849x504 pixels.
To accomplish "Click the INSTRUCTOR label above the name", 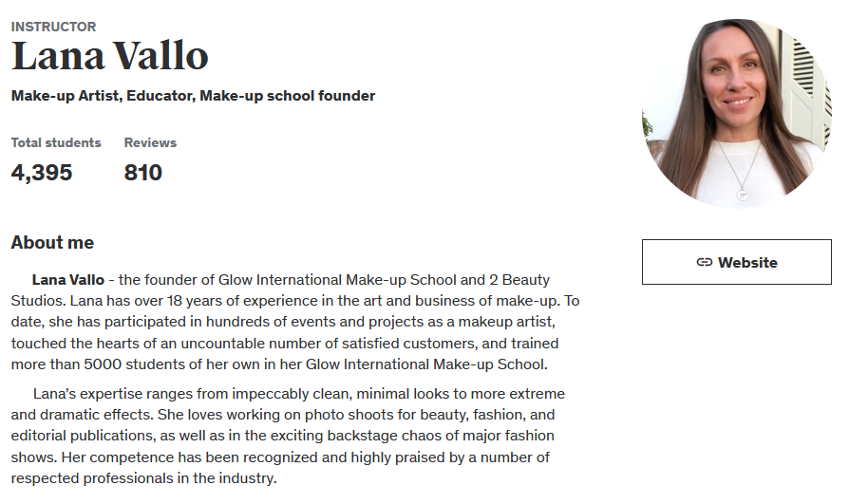I will [x=53, y=27].
